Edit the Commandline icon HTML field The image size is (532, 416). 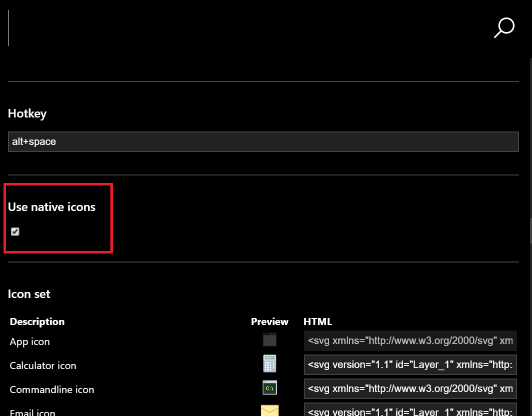point(410,389)
